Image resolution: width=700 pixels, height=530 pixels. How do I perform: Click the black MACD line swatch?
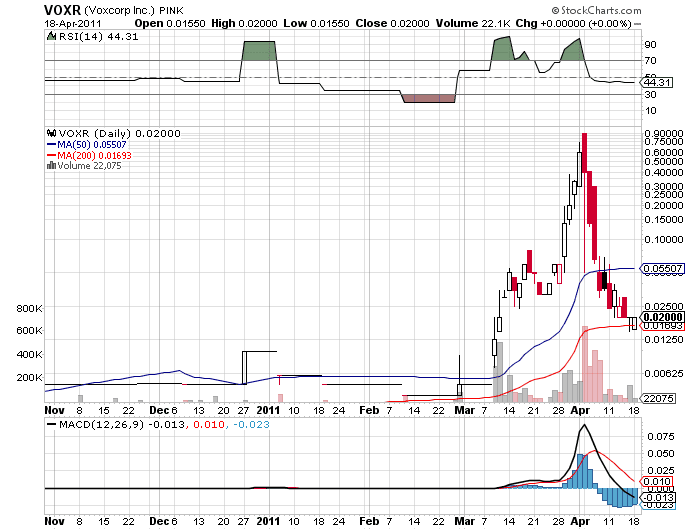click(52, 425)
